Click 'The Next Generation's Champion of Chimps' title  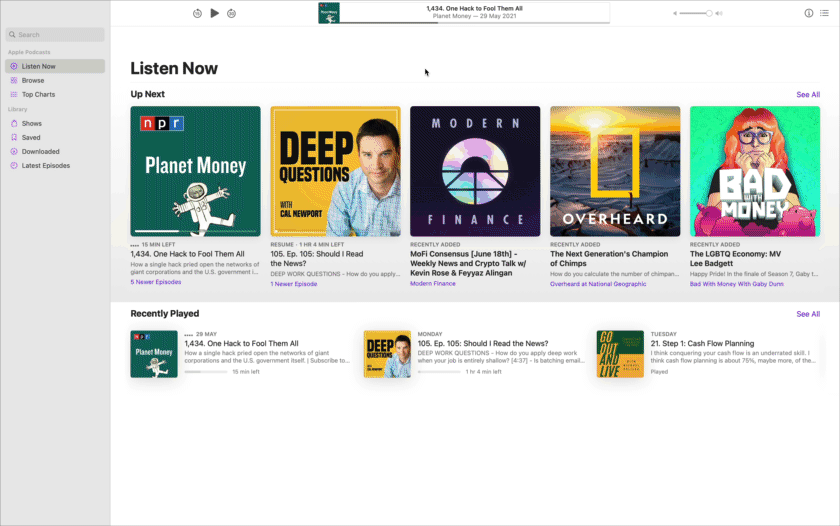(x=609, y=259)
